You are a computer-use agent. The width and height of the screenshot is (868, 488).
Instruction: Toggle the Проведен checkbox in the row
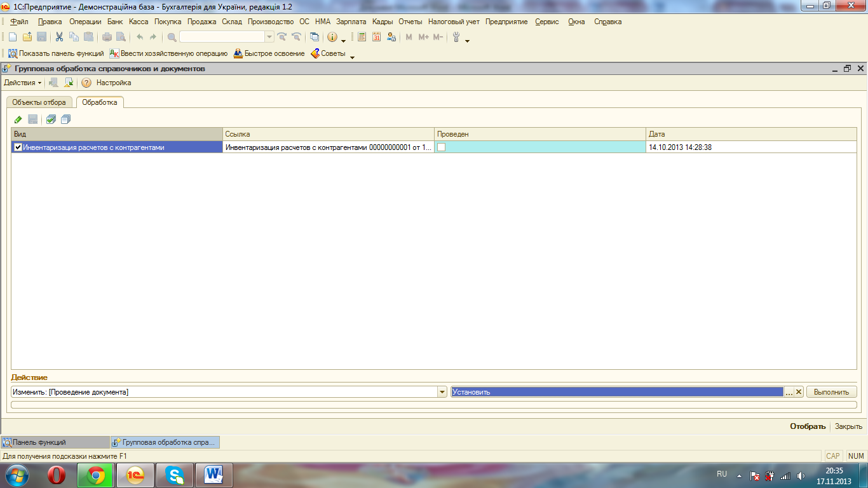[x=441, y=147]
